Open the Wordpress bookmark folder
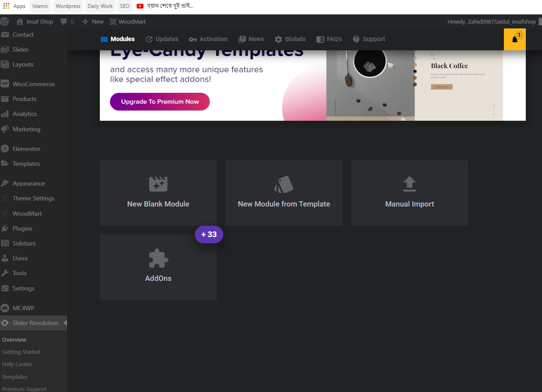 click(x=68, y=6)
